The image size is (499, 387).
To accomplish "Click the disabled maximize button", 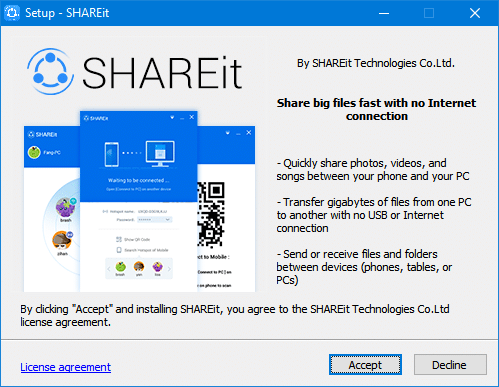I will point(429,13).
